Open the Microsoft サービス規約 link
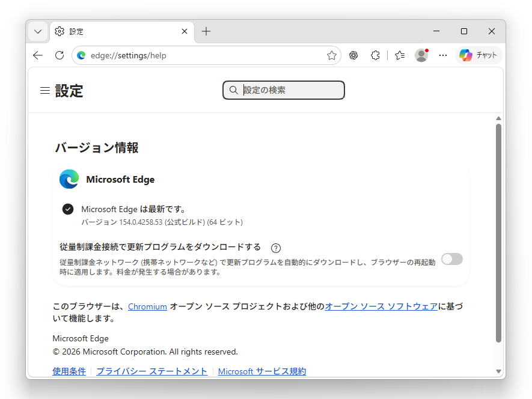Screen dimensions: 532x399 click(x=262, y=371)
